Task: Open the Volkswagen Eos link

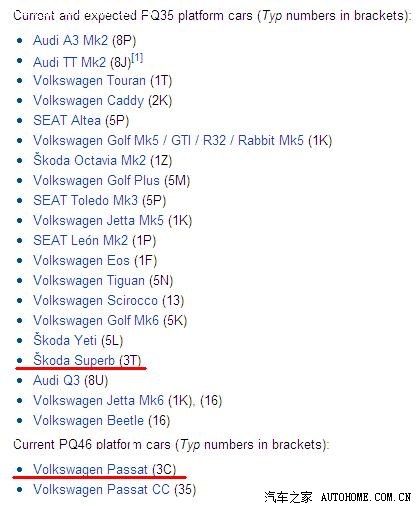Action: (81, 261)
